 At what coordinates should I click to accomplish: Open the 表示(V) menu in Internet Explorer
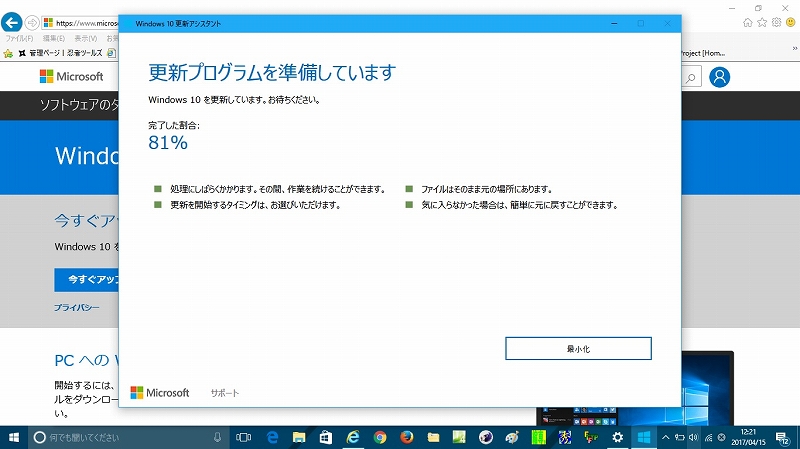(86, 38)
